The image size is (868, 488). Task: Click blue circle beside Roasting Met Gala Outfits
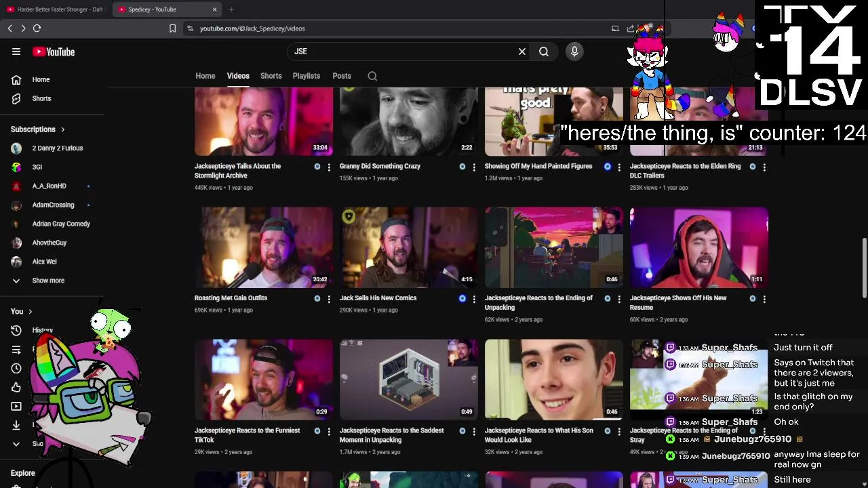(317, 298)
